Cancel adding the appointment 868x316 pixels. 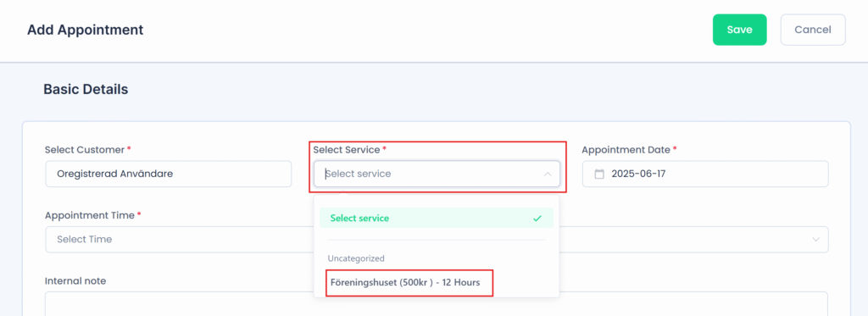(813, 30)
